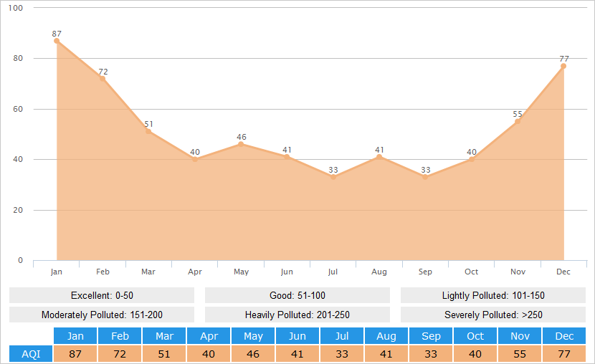Select table cell value 33 under Jul
Viewport: 595px width, 364px height.
(x=342, y=354)
